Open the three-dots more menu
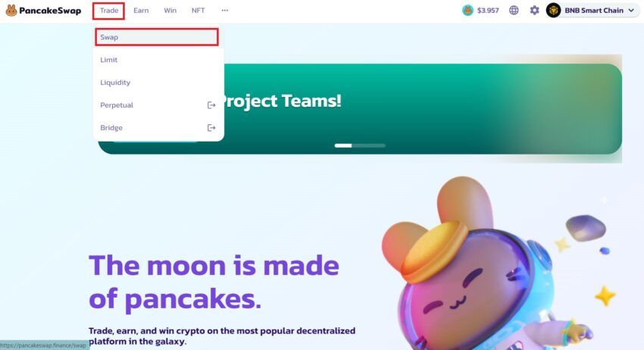This screenshot has height=350, width=644. tap(225, 11)
